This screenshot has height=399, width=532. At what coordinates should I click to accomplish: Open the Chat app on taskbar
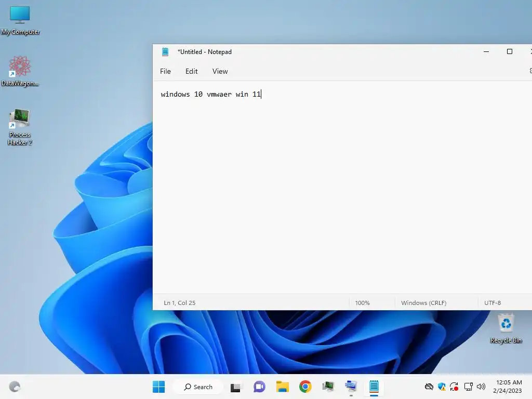(x=259, y=387)
